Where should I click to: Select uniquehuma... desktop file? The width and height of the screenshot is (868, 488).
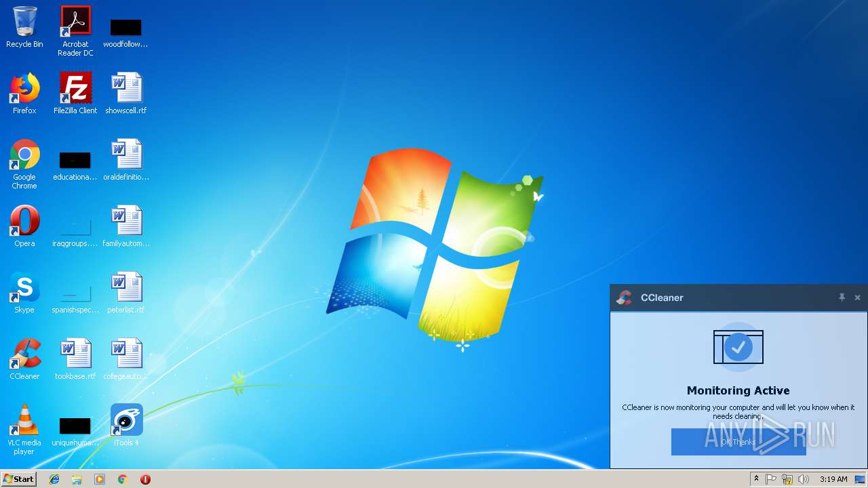pyautogui.click(x=75, y=431)
